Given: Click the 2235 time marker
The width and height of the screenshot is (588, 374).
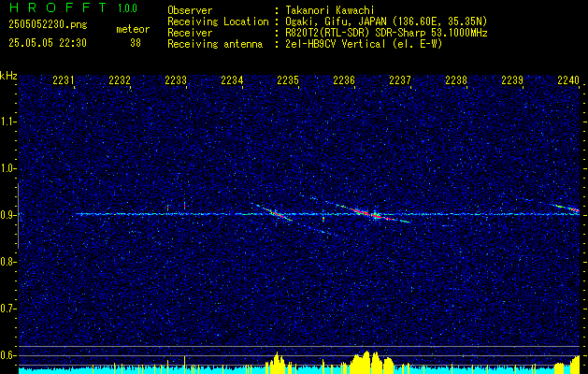Looking at the screenshot, I should (288, 80).
